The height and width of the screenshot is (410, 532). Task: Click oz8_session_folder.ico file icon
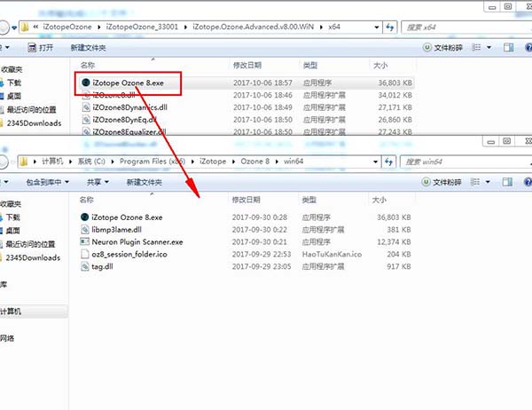click(x=85, y=254)
